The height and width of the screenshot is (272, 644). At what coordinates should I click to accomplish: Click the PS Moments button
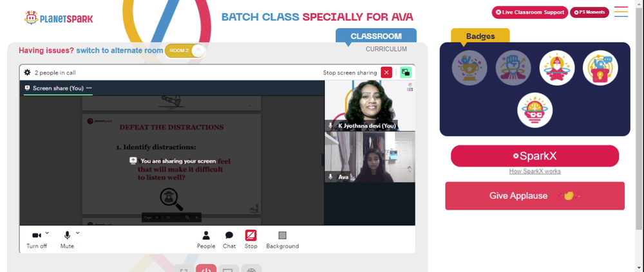[x=589, y=12]
